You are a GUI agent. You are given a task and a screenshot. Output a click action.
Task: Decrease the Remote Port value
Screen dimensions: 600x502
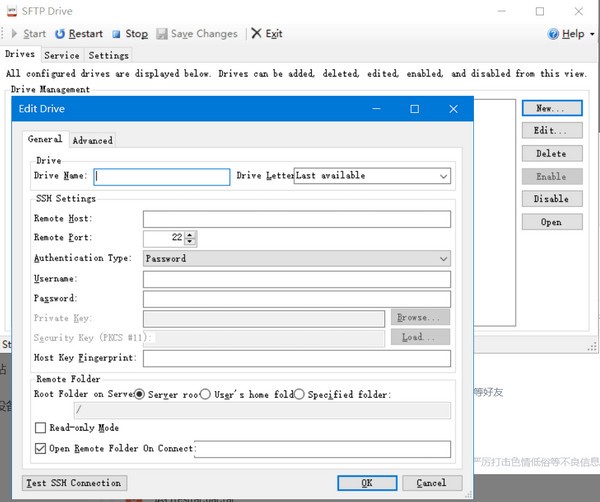pos(190,241)
